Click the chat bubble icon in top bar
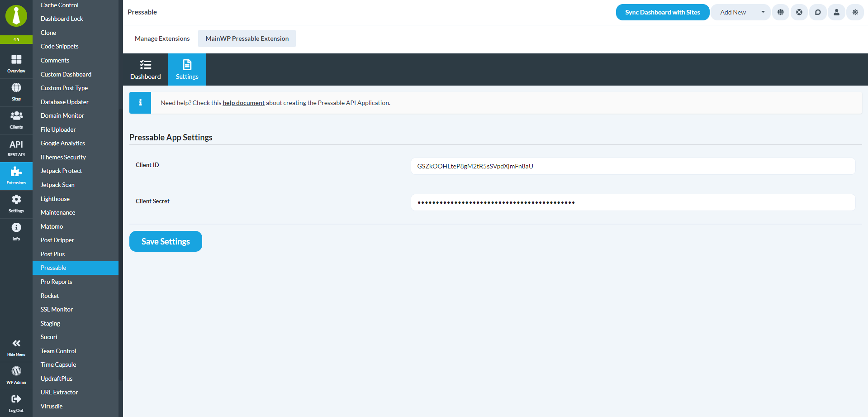868x417 pixels. tap(818, 12)
